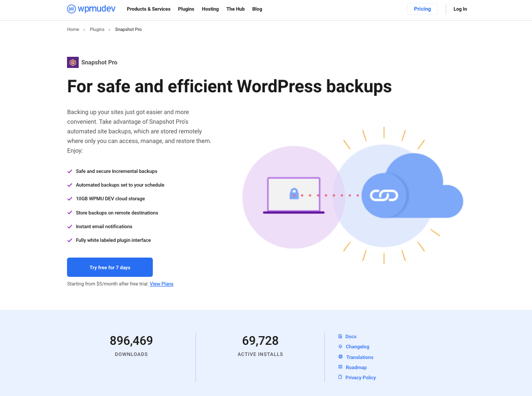Viewport: 532px width, 396px height.
Task: Click the Log In link
Action: click(459, 9)
